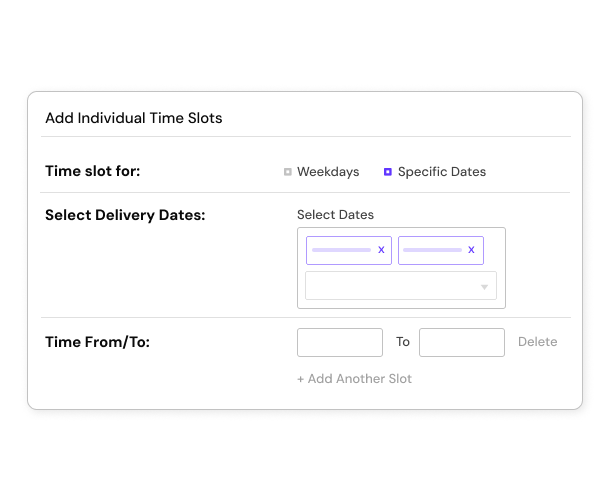Click the Add Individual Time Slots heading
Image resolution: width=610 pixels, height=500 pixels.
click(134, 118)
